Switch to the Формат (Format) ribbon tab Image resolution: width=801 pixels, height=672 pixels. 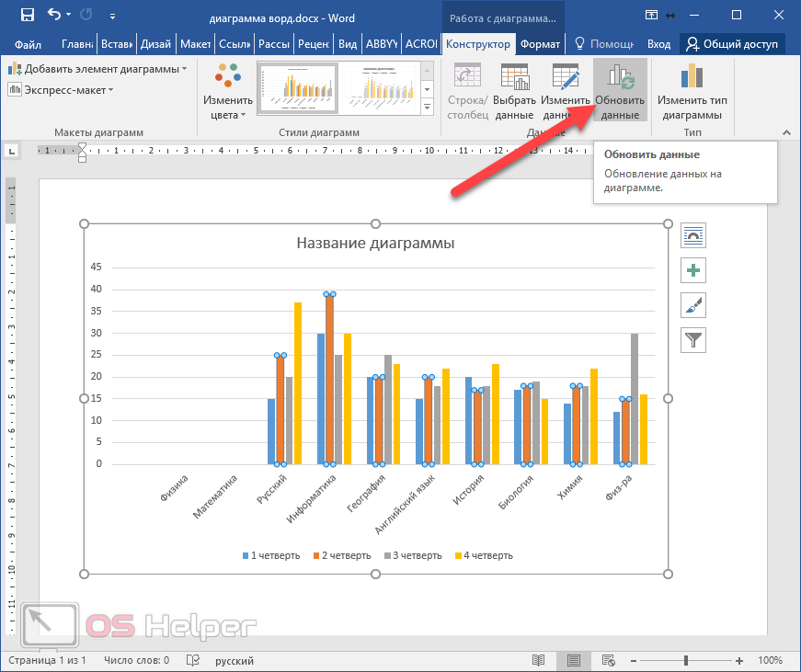539,44
